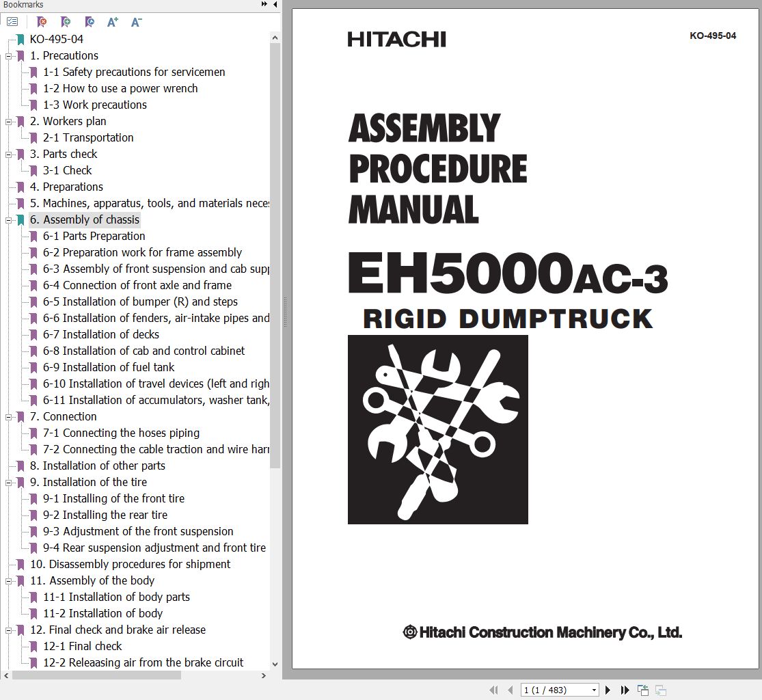Open the KO-495-04 bookmark

coord(56,39)
